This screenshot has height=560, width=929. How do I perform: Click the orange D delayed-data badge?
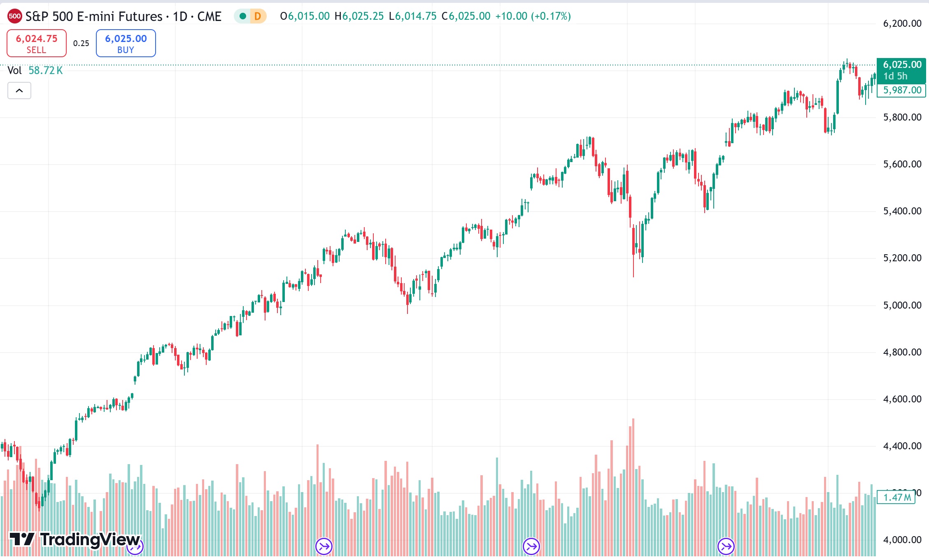click(258, 16)
